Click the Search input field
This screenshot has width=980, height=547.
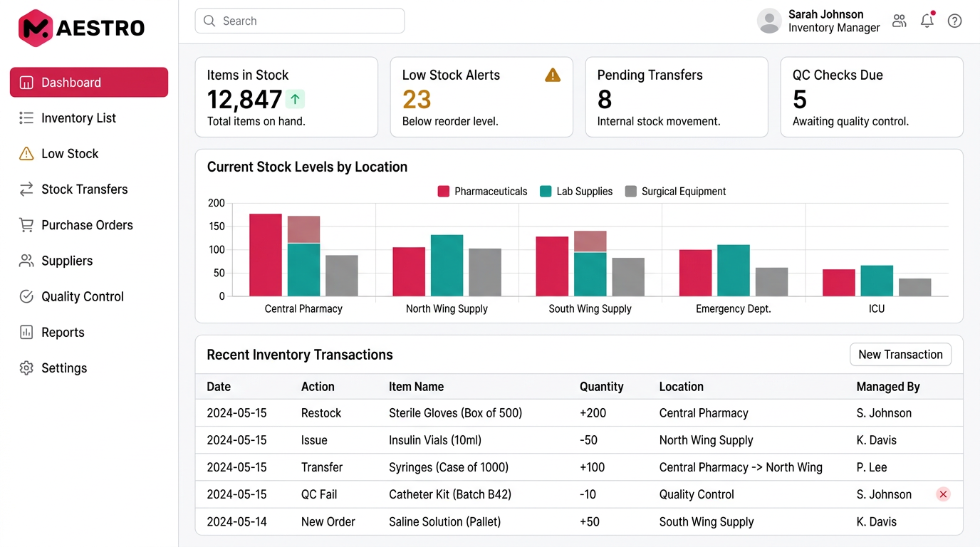[x=300, y=21]
